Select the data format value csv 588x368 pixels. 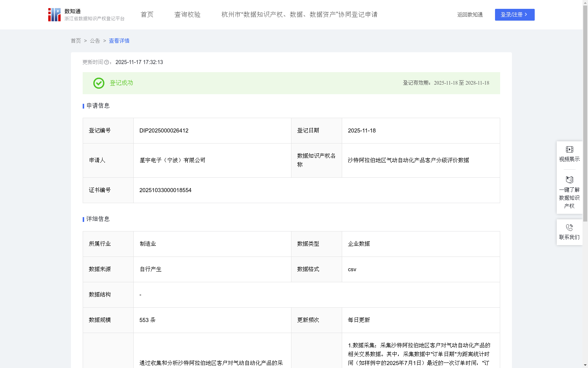[x=352, y=269]
